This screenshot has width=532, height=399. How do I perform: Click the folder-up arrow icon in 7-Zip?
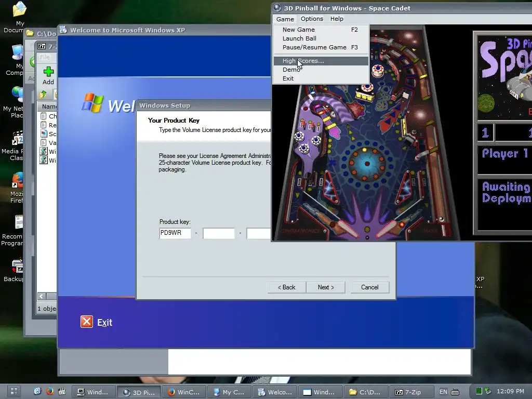coord(43,95)
